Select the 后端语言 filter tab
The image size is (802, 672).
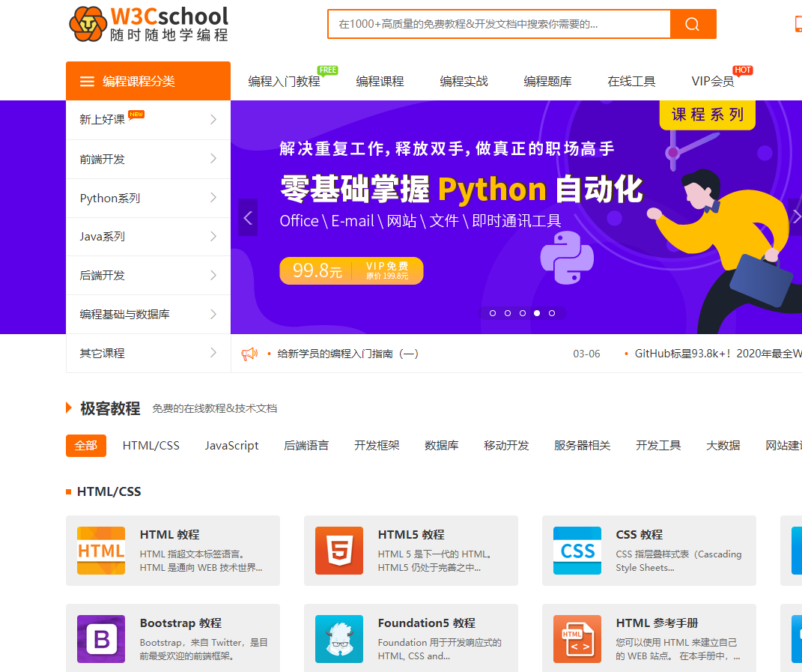point(306,445)
